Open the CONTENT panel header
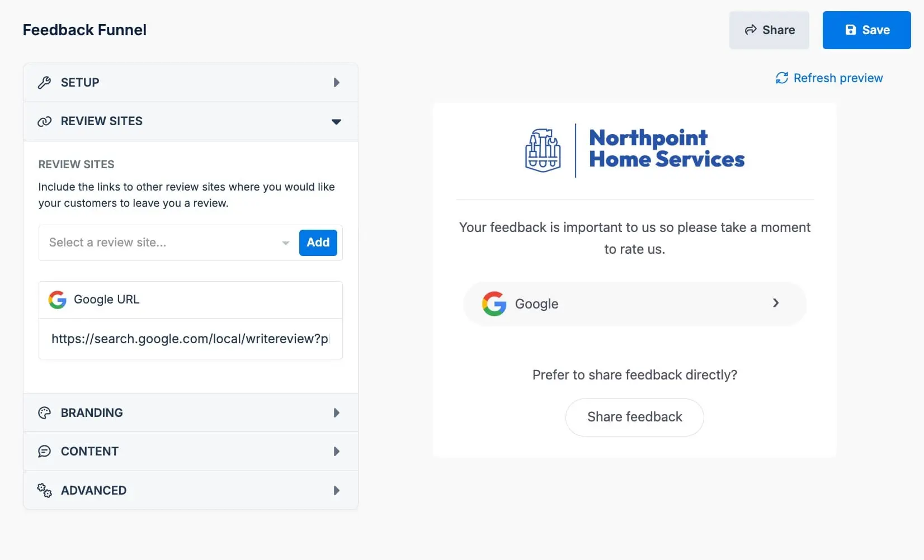This screenshot has height=560, width=924. (x=191, y=452)
